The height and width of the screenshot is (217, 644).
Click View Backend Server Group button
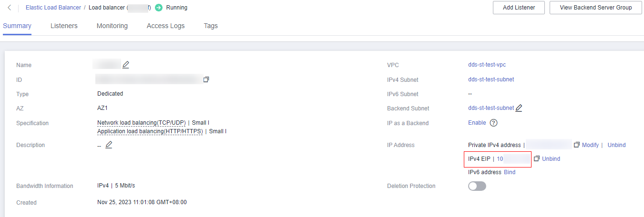click(595, 8)
